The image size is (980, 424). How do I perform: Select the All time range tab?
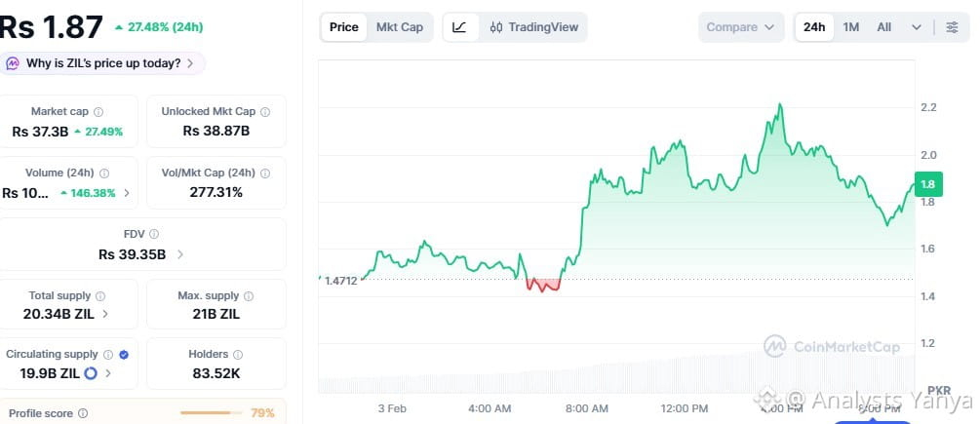(x=883, y=27)
